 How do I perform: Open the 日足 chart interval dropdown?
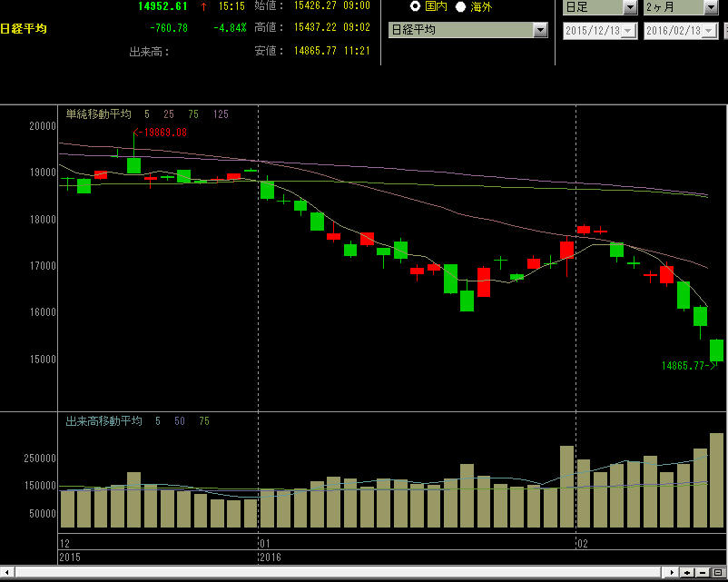tap(629, 7)
